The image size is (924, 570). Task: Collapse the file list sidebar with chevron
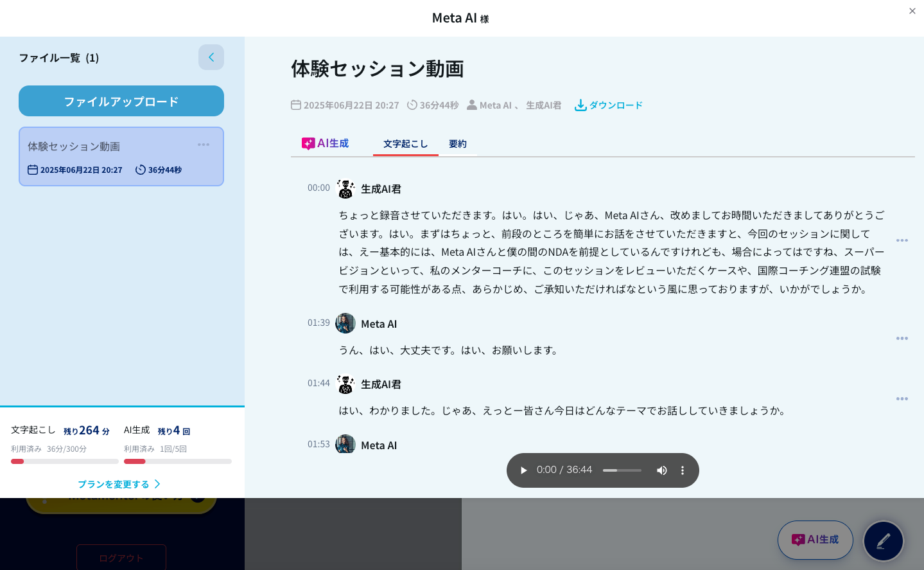point(211,57)
